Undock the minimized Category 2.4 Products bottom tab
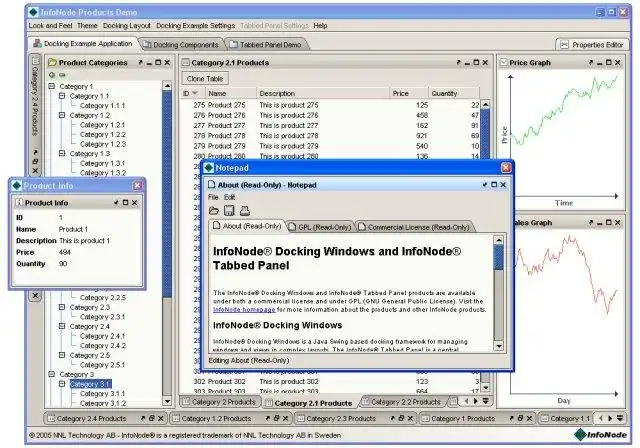Screen dimensions: 640x448 (x=143, y=418)
